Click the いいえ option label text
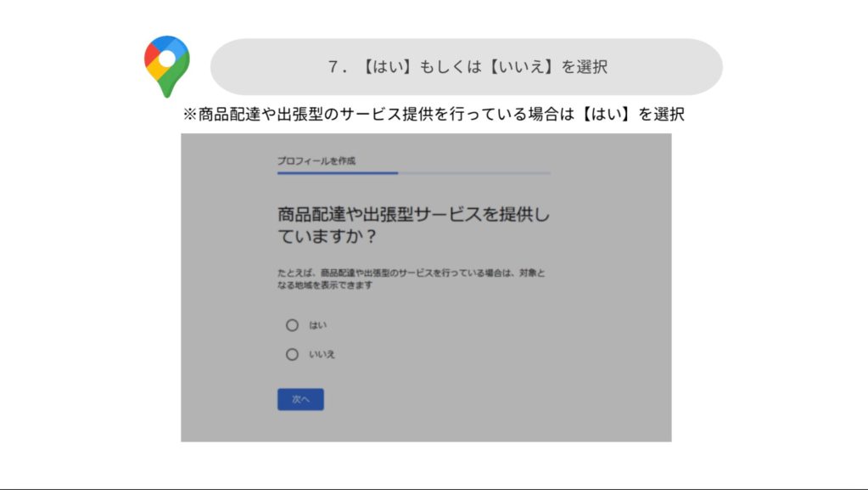The width and height of the screenshot is (868, 490). pyautogui.click(x=322, y=354)
